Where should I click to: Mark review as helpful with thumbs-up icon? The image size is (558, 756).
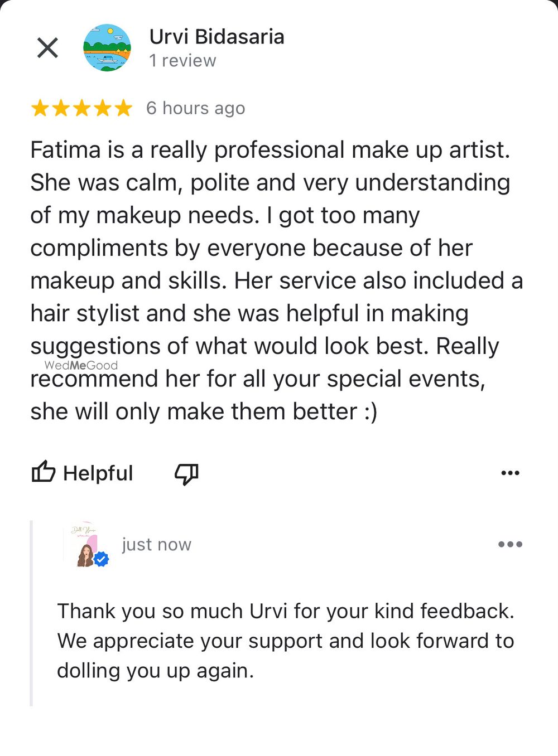pyautogui.click(x=43, y=472)
